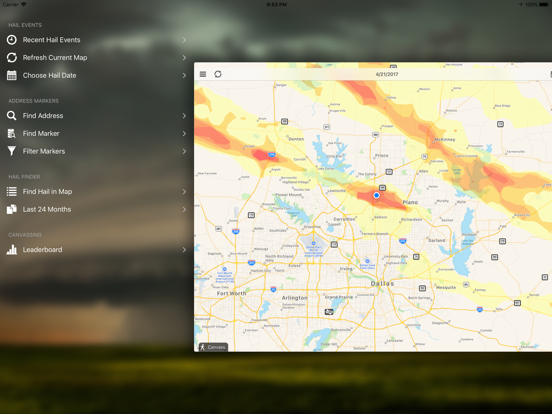Expand Last 24 Months chevron

184,209
